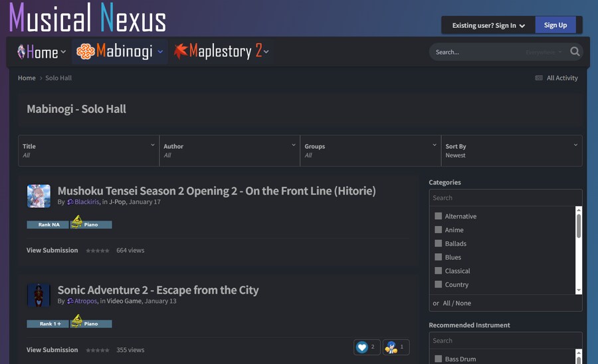
Task: Click the Video Game category link
Action: point(124,301)
